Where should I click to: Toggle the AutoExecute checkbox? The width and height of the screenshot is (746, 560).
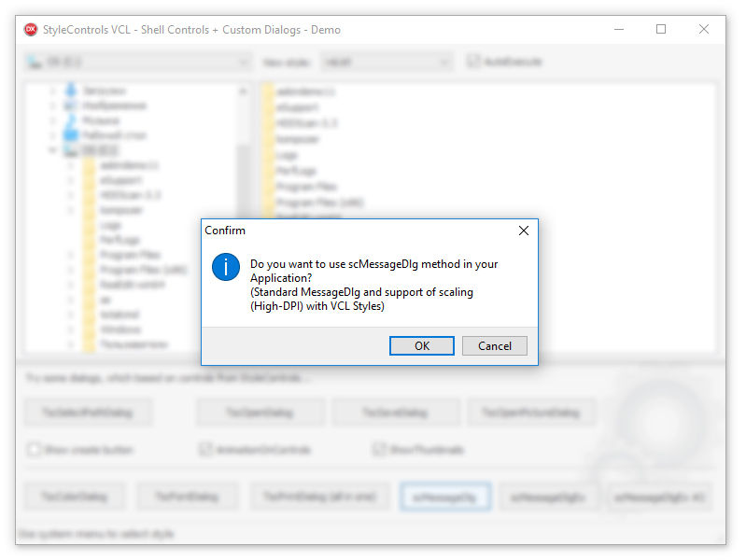(473, 62)
